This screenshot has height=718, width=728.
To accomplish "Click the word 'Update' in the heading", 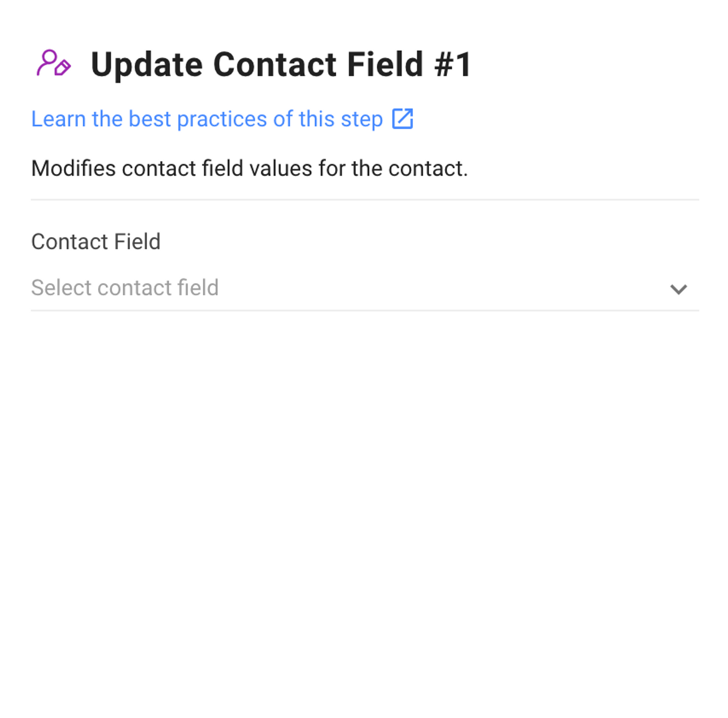I will click(x=147, y=65).
